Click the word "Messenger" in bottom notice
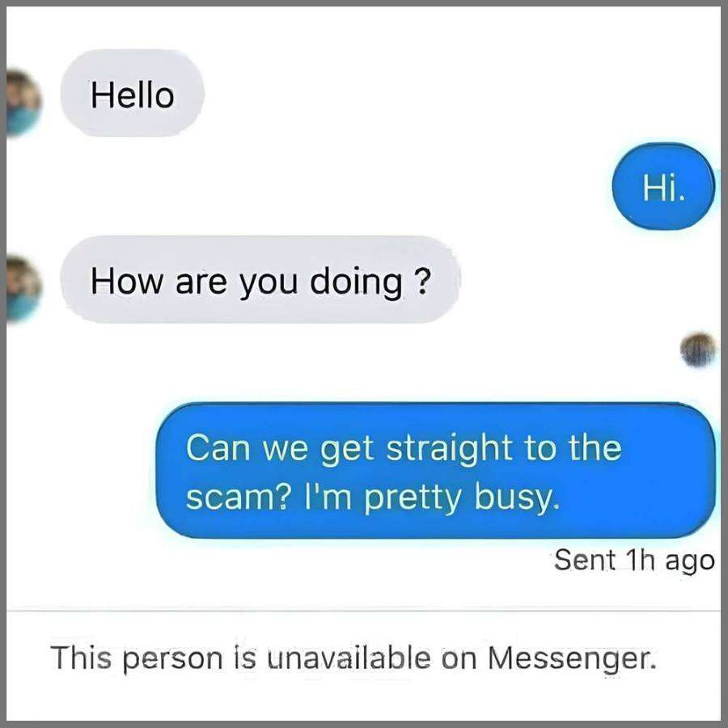The height and width of the screenshot is (728, 728). [572, 658]
